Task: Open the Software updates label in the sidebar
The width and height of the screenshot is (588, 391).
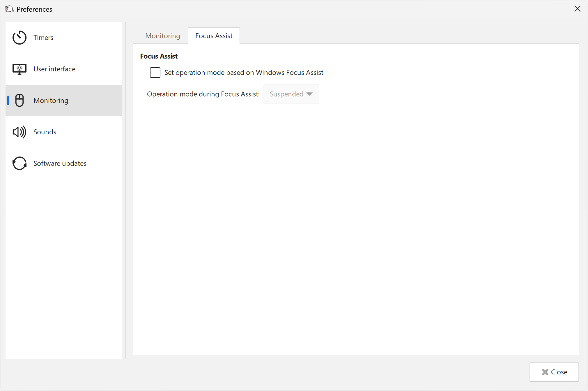Action: (x=60, y=163)
